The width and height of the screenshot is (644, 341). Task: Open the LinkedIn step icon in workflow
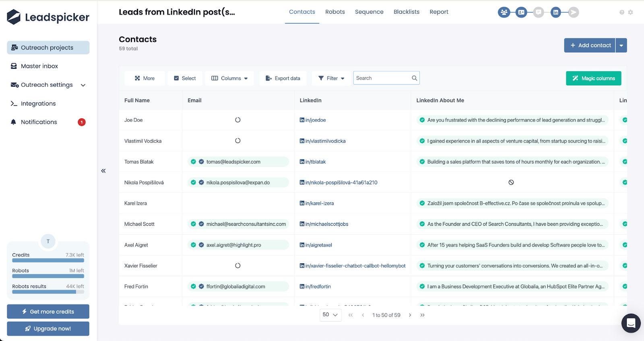coord(556,12)
